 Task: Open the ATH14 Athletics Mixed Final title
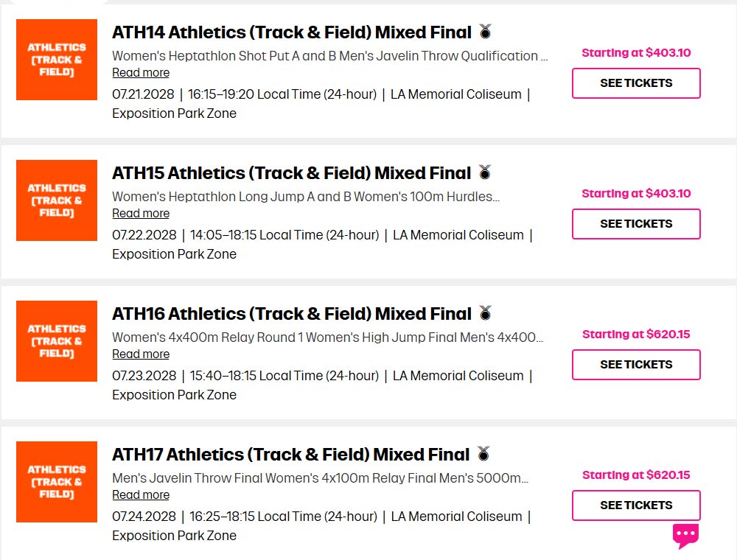click(291, 32)
